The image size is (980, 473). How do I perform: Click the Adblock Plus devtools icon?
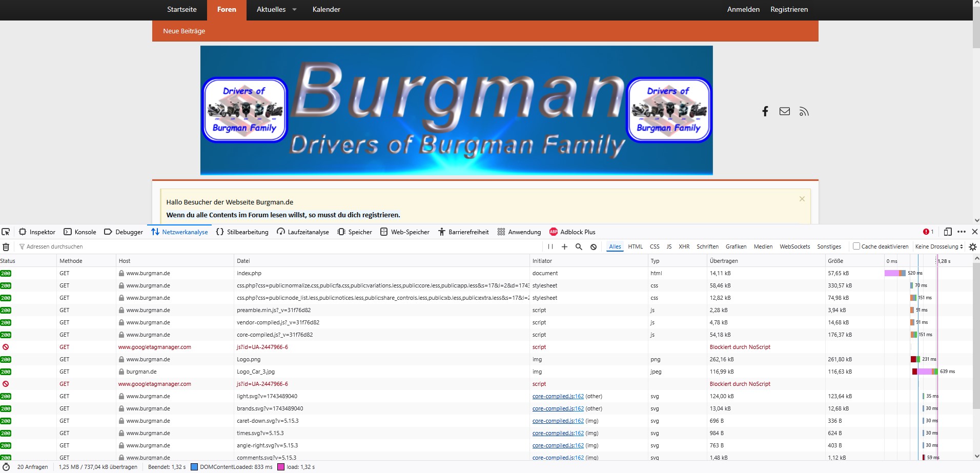(x=554, y=232)
